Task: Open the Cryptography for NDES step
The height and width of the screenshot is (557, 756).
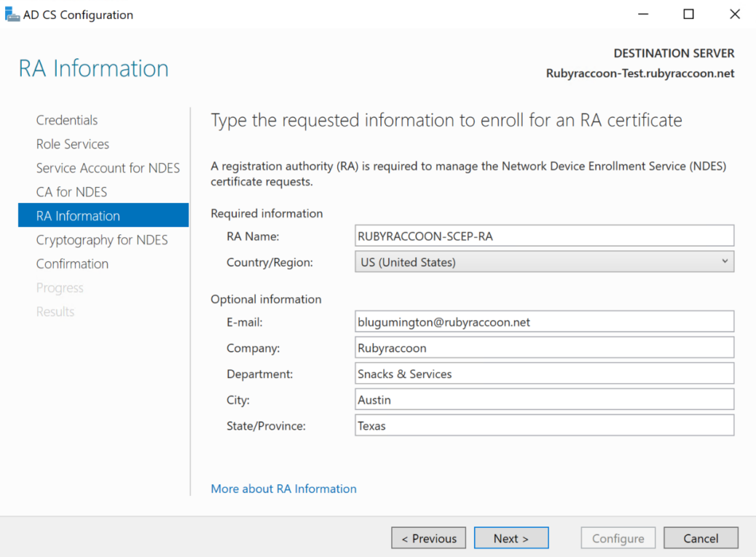Action: 101,240
